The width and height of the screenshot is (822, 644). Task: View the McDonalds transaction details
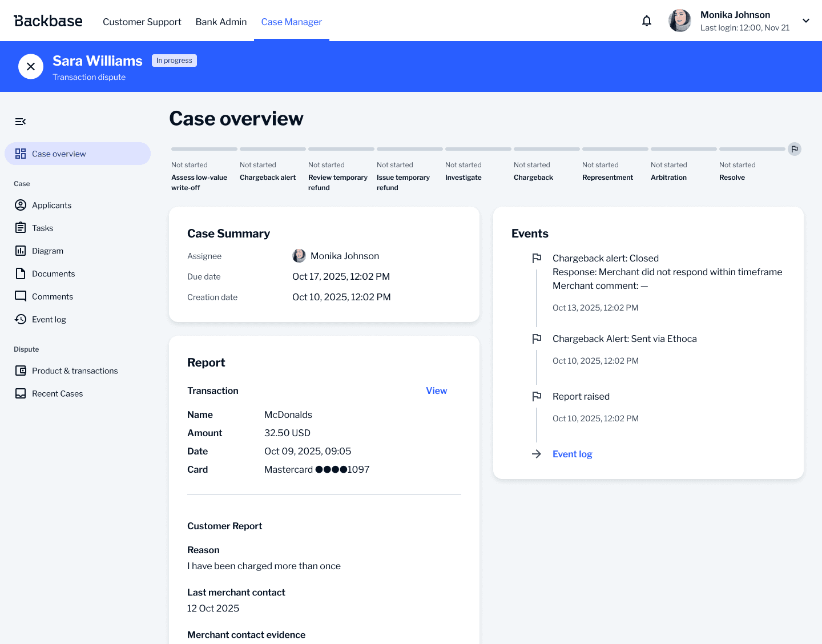[x=436, y=391]
